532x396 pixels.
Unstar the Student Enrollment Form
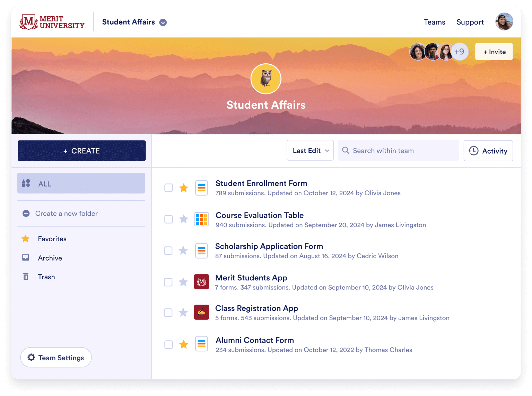click(184, 188)
